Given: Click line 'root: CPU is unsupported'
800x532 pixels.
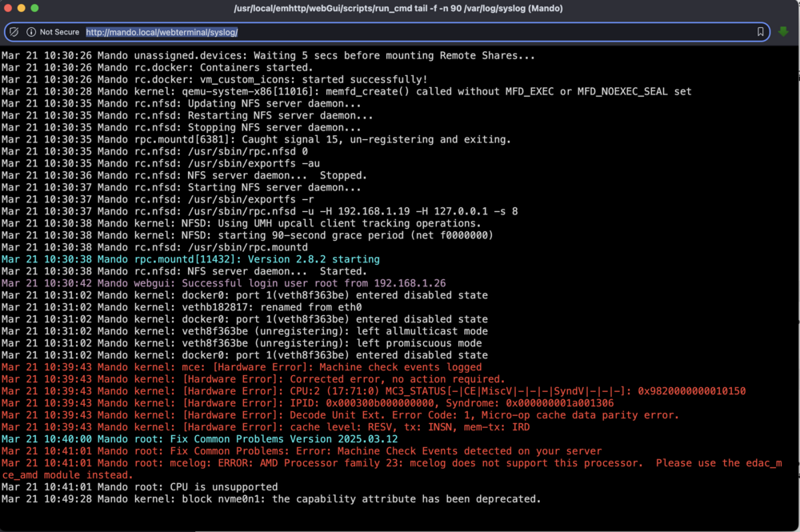Looking at the screenshot, I should pos(139,487).
